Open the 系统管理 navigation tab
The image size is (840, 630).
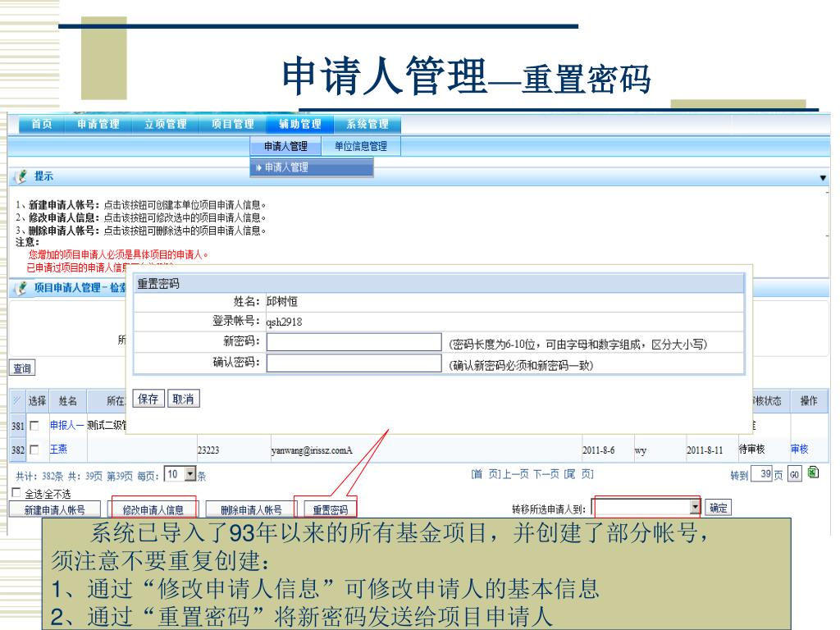367,125
